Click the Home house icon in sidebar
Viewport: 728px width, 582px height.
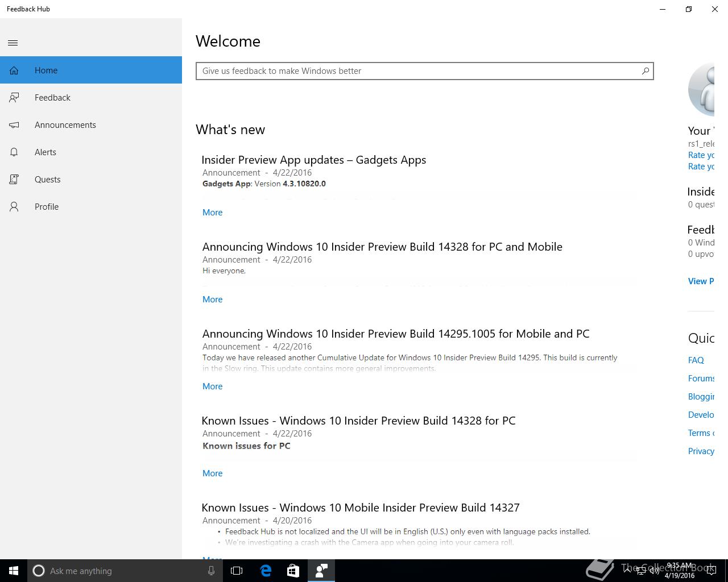click(14, 70)
